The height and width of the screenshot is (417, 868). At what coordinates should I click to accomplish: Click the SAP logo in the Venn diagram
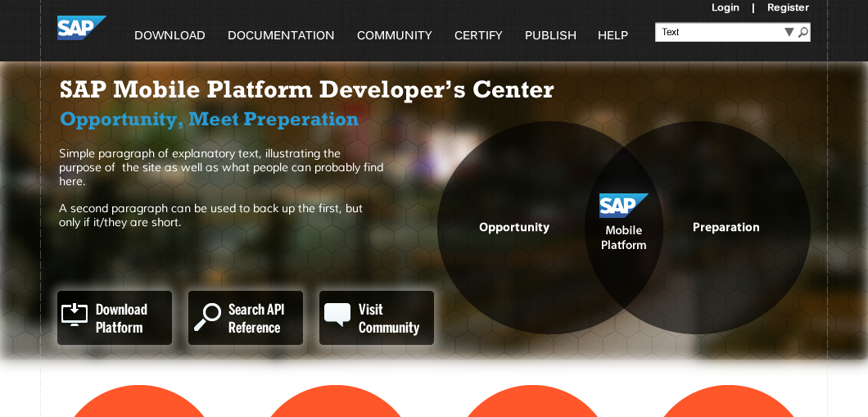624,206
